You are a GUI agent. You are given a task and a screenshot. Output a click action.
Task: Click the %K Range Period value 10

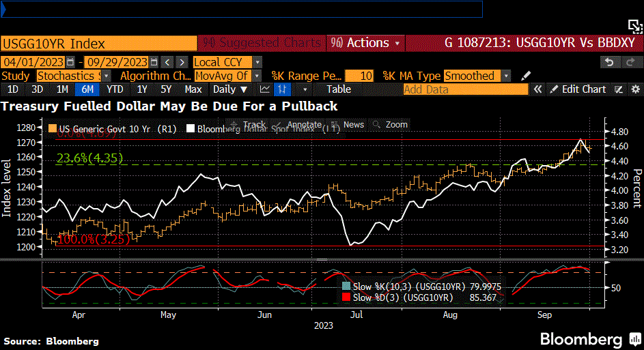pyautogui.click(x=359, y=76)
